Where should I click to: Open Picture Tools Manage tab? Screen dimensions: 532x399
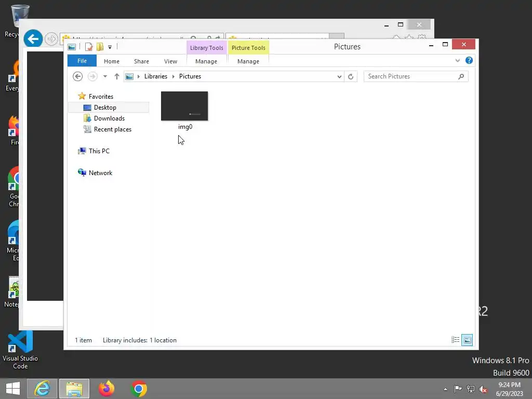pyautogui.click(x=248, y=61)
